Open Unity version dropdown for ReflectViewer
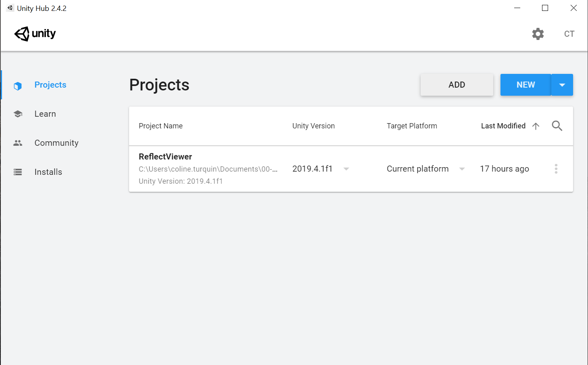The width and height of the screenshot is (588, 365). click(x=346, y=169)
